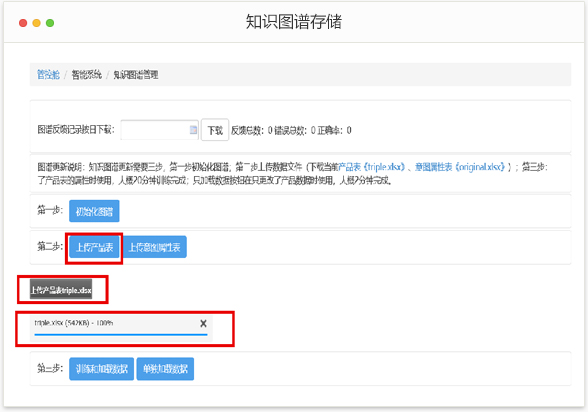This screenshot has height=412, width=588.
Task: Open the 意图属性表 (original.xlsx) download link
Action: (x=460, y=167)
